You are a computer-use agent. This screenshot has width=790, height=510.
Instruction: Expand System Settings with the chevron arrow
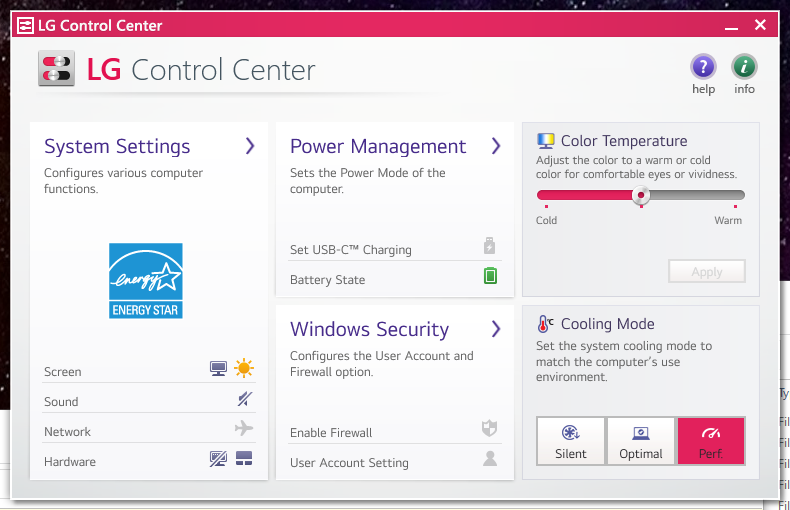(250, 146)
